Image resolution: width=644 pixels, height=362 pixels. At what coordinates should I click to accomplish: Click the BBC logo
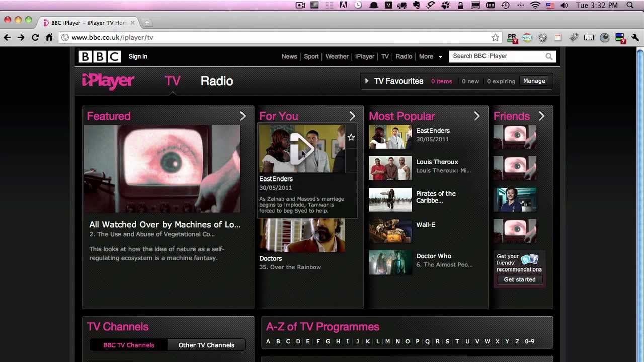[x=100, y=56]
